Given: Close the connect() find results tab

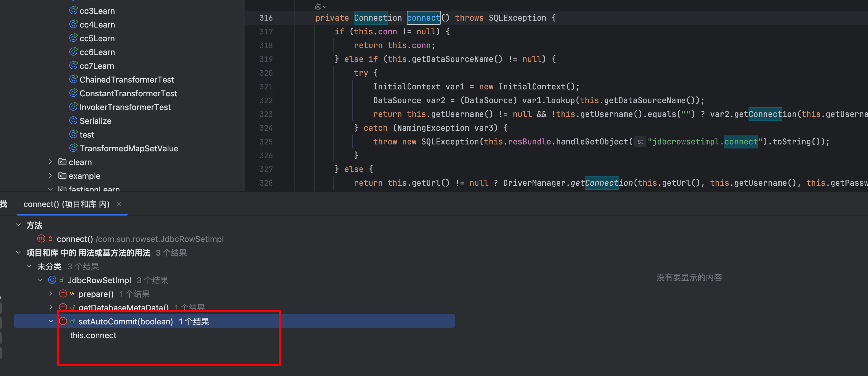Looking at the screenshot, I should [x=119, y=204].
